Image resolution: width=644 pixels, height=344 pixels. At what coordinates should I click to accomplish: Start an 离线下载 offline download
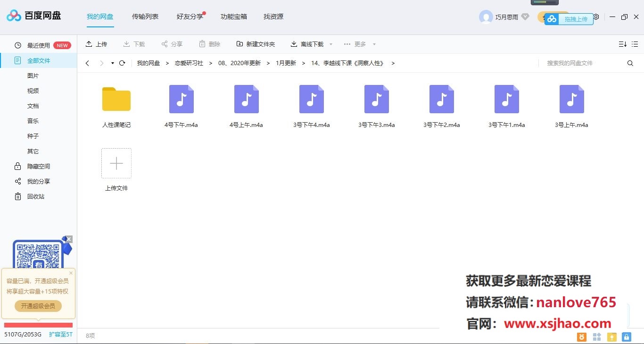309,44
